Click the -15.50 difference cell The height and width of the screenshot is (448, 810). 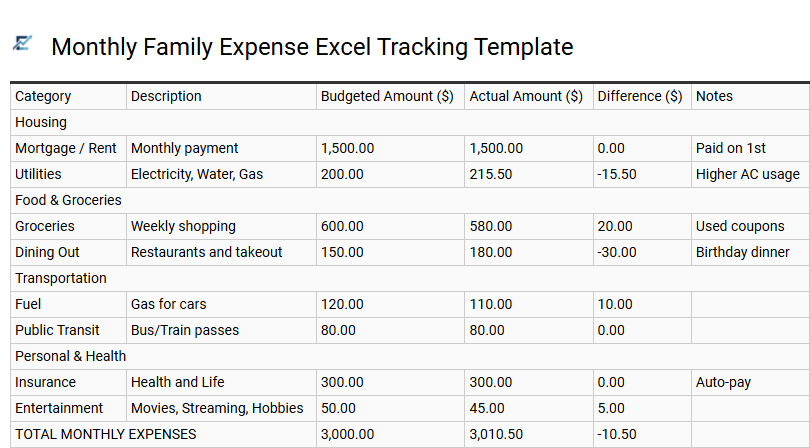pyautogui.click(x=642, y=174)
